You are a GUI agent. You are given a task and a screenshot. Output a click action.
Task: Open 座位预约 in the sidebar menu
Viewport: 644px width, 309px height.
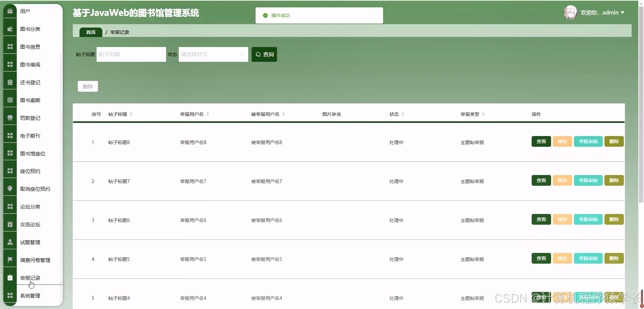30,171
